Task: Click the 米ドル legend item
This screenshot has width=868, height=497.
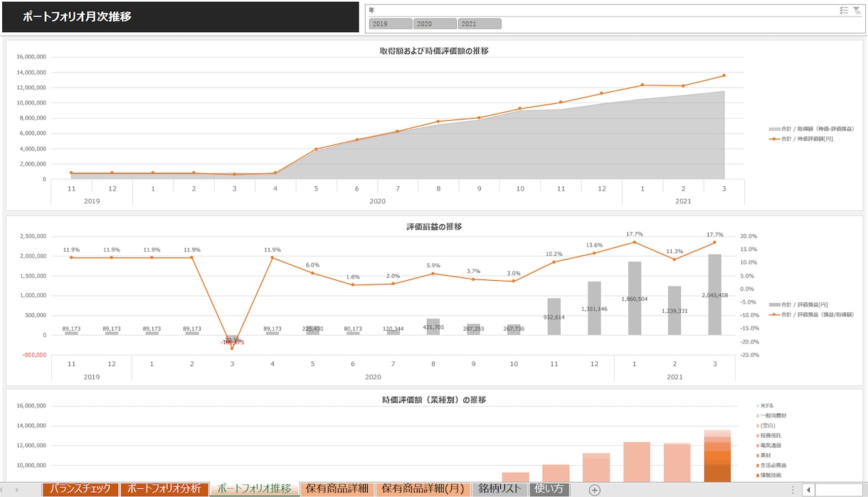Action: pyautogui.click(x=766, y=405)
